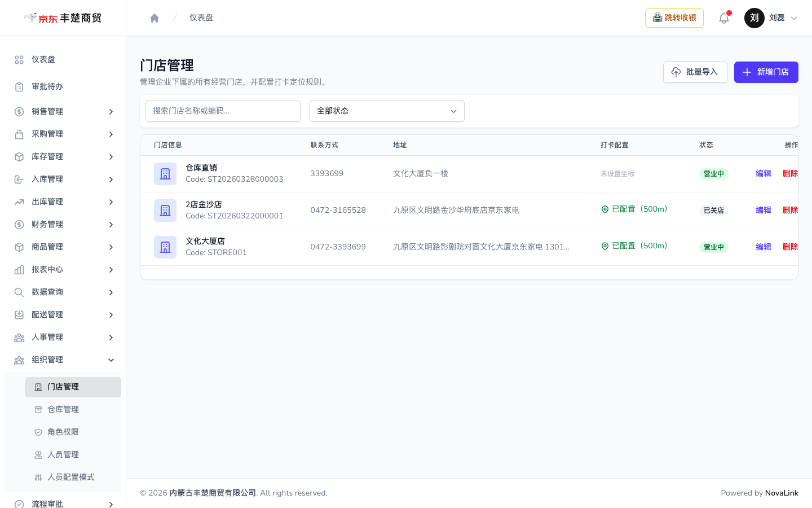Viewport: 812px width, 508px height.
Task: Click the 未设置坐标 text in 仓库直销 row
Action: [x=617, y=174]
